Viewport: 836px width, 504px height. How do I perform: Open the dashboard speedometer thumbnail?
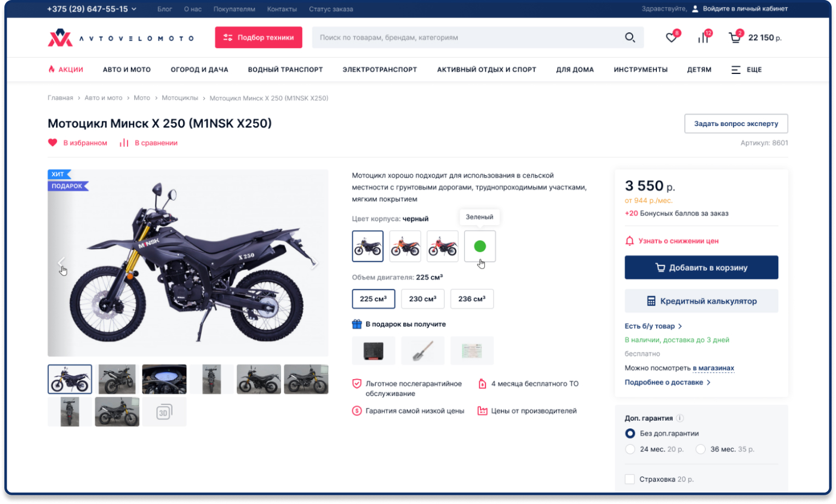pyautogui.click(x=164, y=379)
